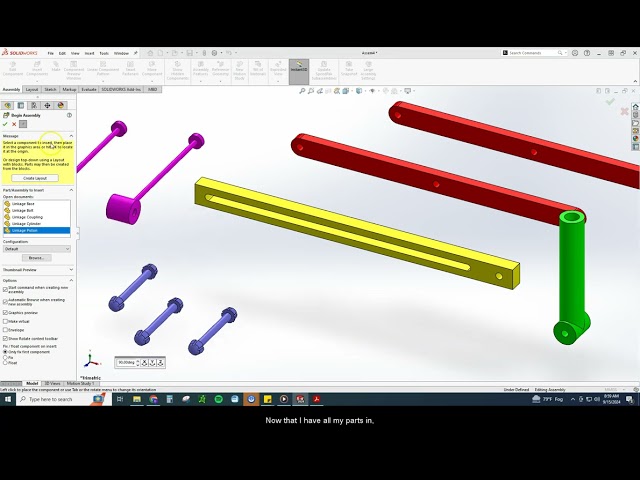This screenshot has width=640, height=480.
Task: Open the ConfigurationManager panel tab
Action: click(x=34, y=105)
